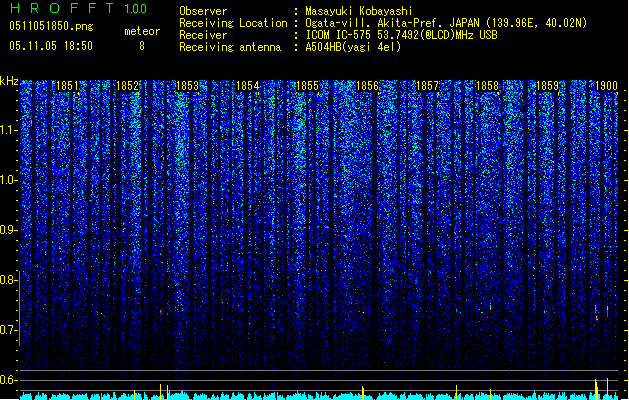Click the Observer label

[203, 11]
